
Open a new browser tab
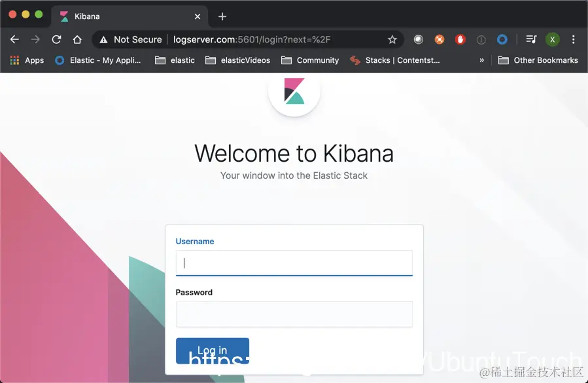click(x=222, y=16)
